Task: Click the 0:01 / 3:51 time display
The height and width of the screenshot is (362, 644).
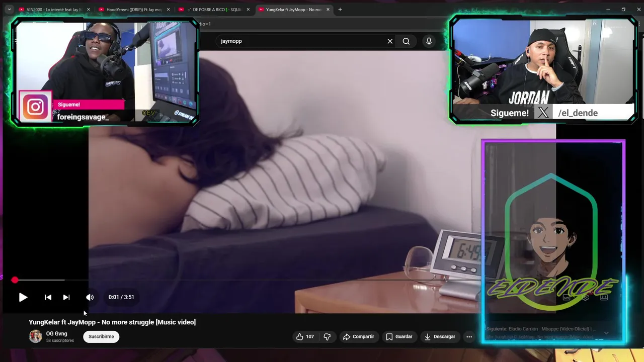Action: tap(121, 297)
